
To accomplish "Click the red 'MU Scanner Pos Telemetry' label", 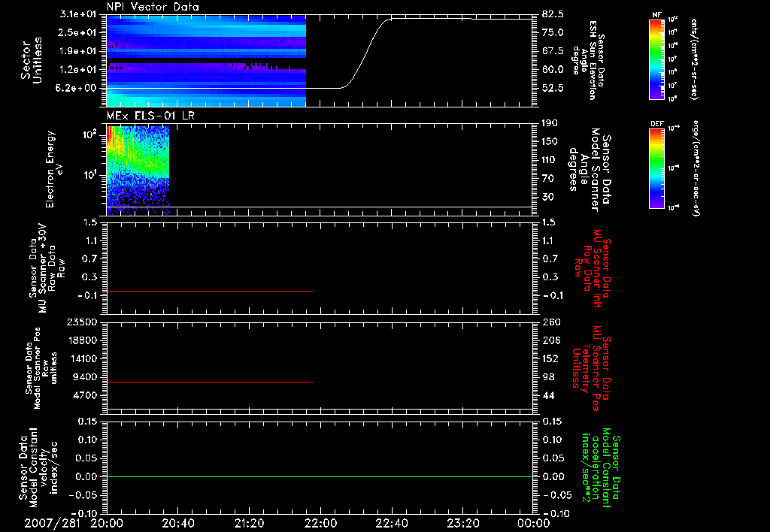I will (x=591, y=368).
